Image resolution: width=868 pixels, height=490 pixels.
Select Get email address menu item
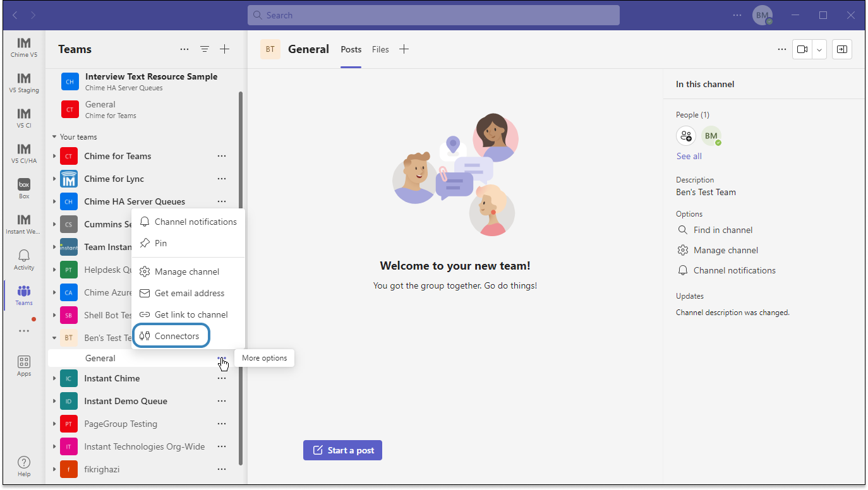click(x=188, y=293)
